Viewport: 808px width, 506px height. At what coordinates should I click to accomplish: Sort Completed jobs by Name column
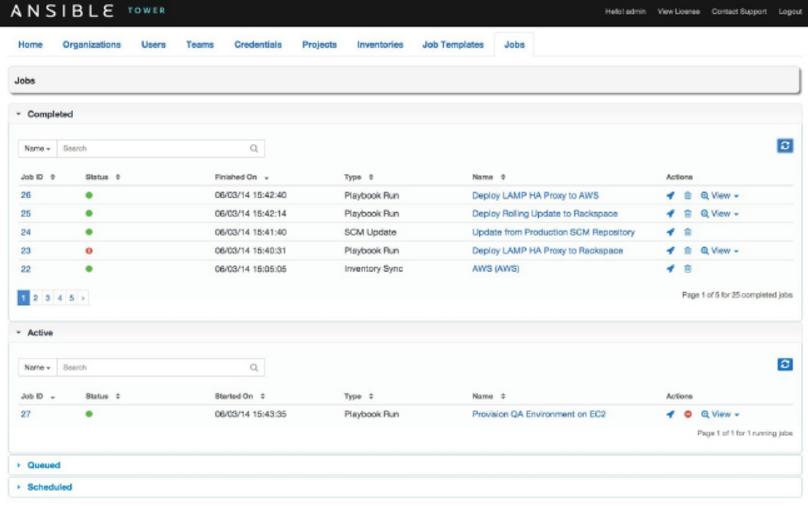tap(489, 177)
